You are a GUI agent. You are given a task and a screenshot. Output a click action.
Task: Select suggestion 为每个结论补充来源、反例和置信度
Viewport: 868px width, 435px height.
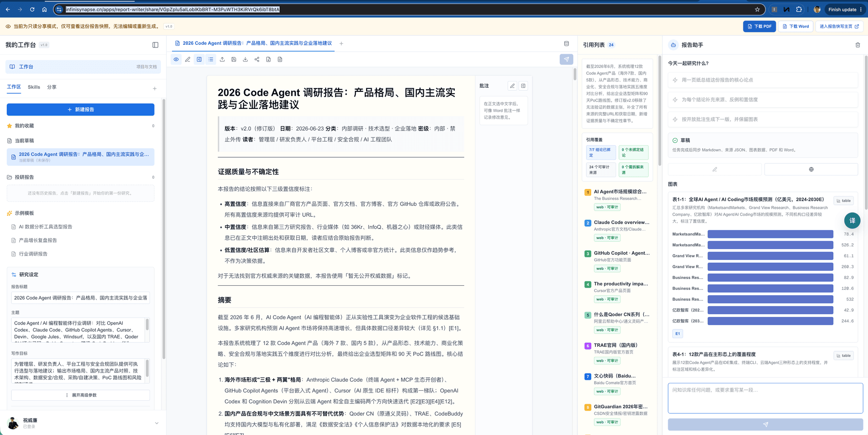point(763,99)
